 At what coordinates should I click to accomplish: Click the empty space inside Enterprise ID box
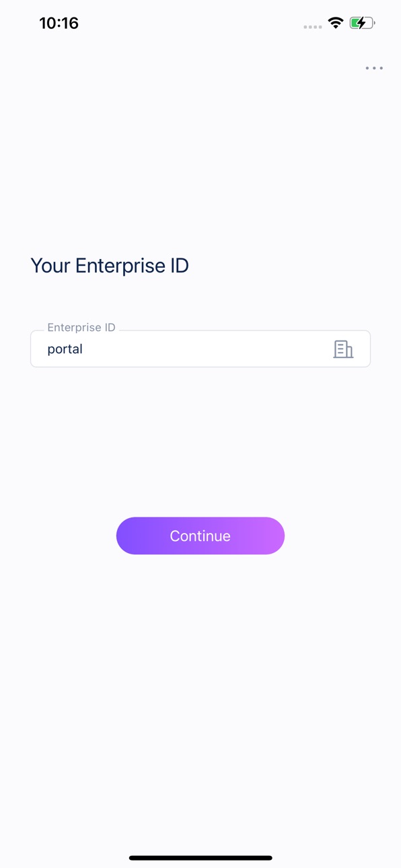[202, 349]
